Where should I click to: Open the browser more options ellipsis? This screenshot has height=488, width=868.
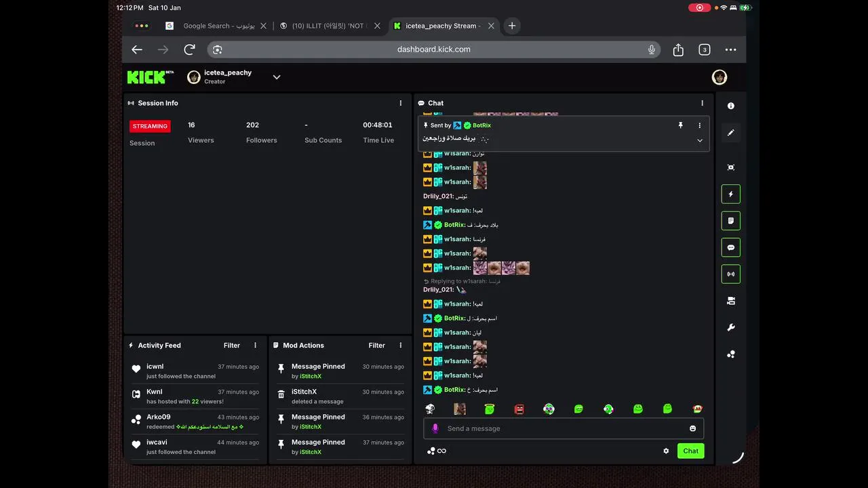tap(730, 49)
